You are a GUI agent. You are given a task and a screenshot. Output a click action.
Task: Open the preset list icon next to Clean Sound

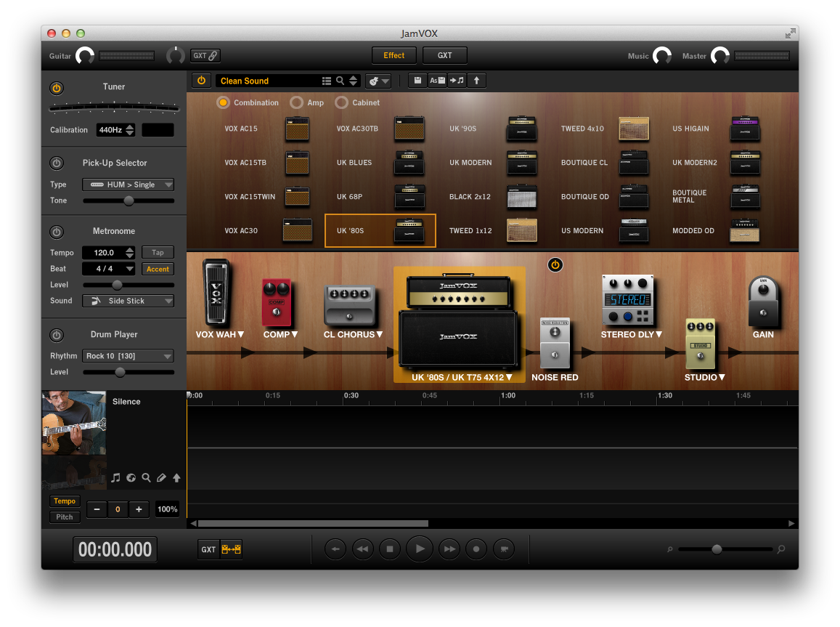point(325,81)
